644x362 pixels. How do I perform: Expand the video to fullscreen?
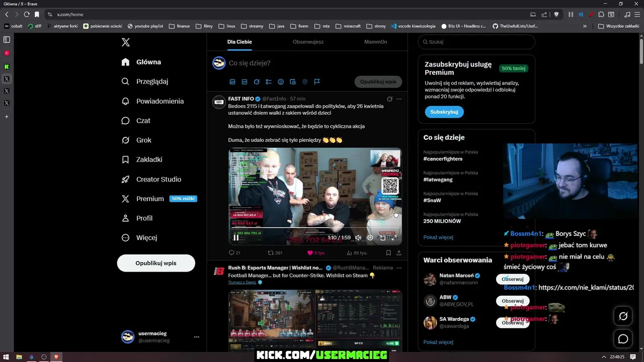point(394,238)
